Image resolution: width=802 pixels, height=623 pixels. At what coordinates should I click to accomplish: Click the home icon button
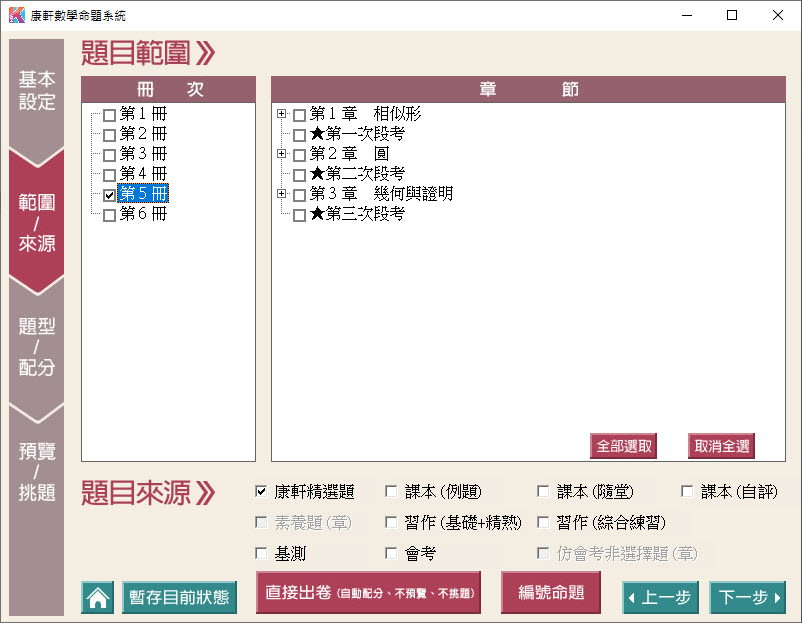tap(97, 598)
